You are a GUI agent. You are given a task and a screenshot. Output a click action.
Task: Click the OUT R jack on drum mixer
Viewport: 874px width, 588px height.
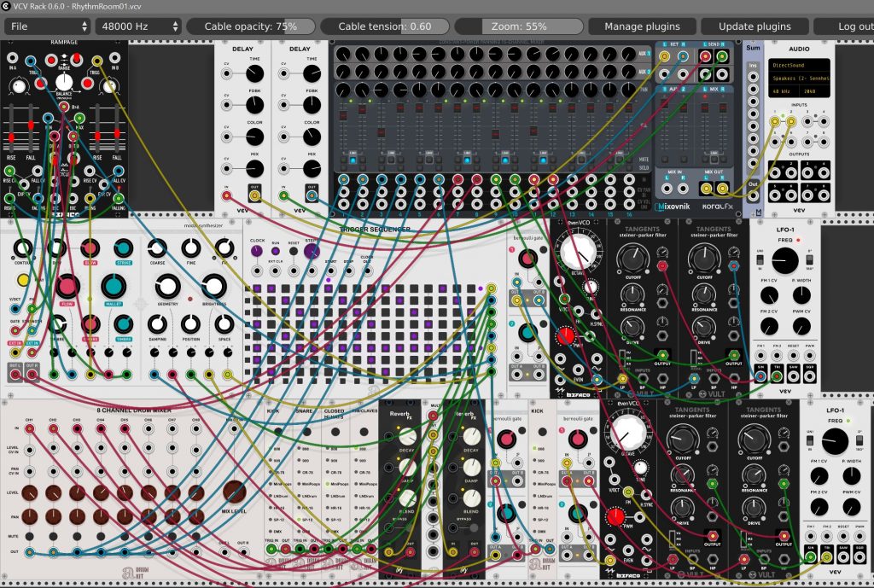pyautogui.click(x=243, y=552)
